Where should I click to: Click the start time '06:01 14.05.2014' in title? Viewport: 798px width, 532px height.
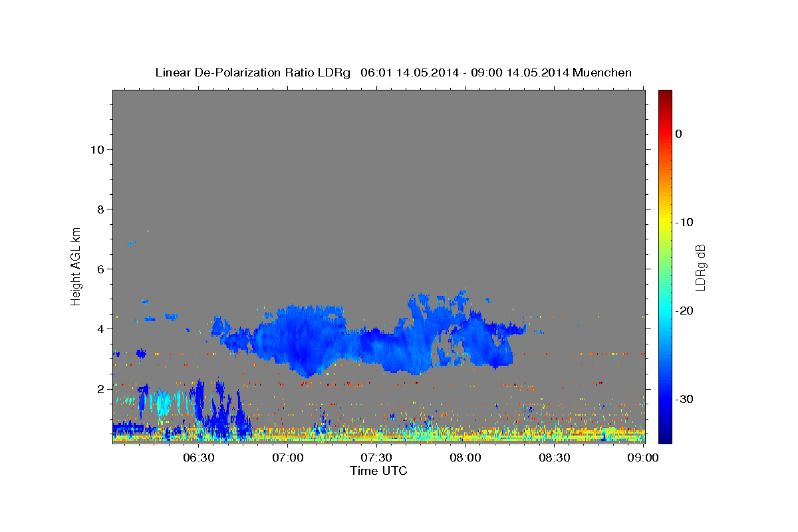(x=409, y=72)
